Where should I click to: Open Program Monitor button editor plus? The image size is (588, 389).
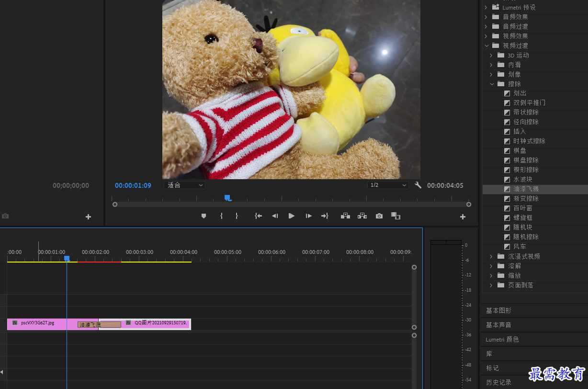(x=463, y=217)
